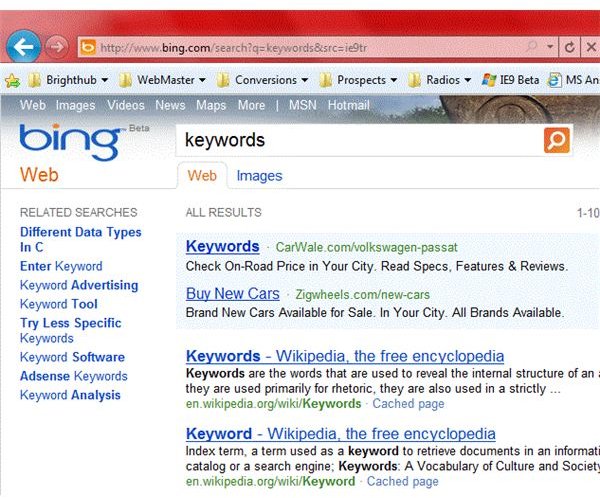
Task: Open the Brighthub favorites folder
Action: tap(68, 80)
